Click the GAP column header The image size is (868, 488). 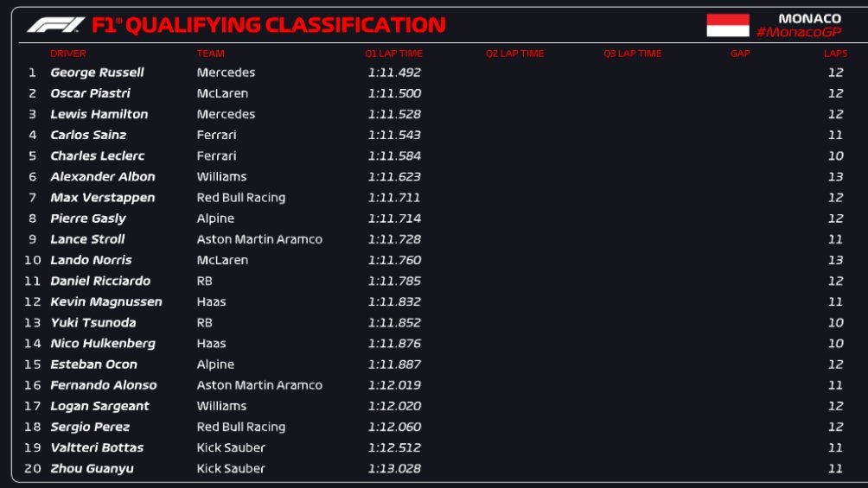[739, 54]
